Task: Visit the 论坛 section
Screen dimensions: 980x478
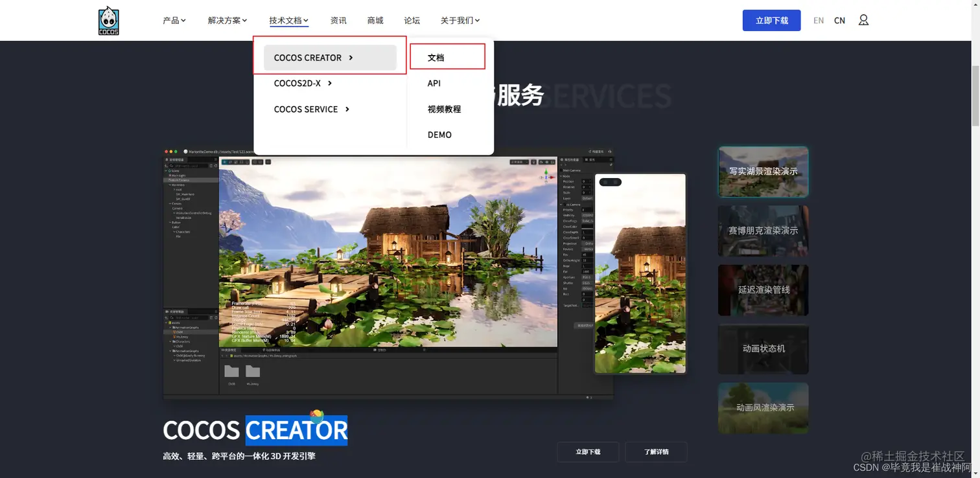Action: tap(412, 20)
